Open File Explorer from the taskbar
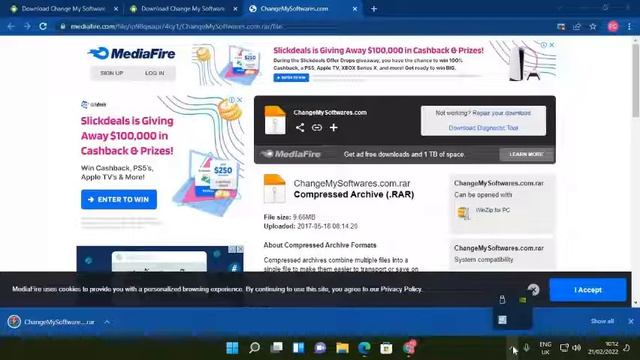The image size is (640, 360). click(342, 348)
